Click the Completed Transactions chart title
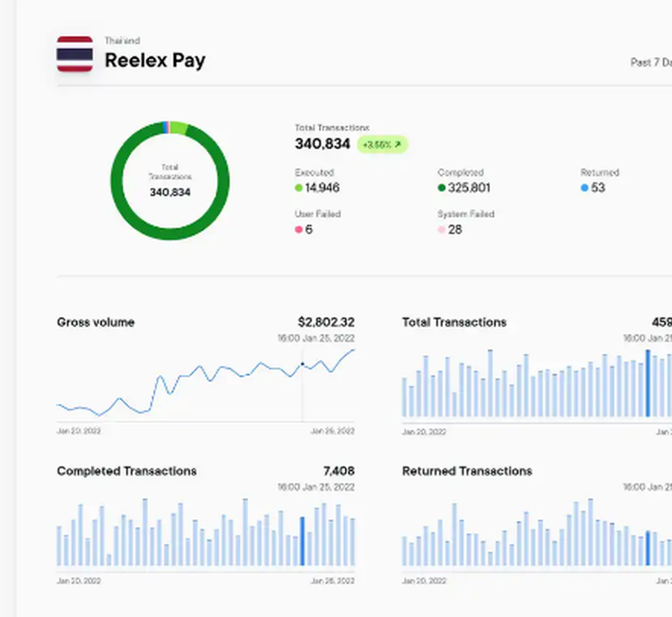This screenshot has width=672, height=617. (x=127, y=471)
